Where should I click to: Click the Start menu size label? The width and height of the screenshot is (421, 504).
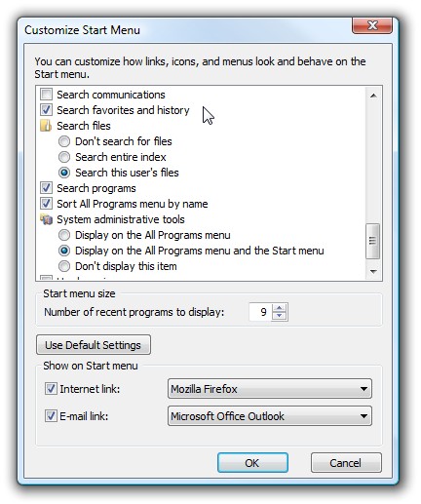pyautogui.click(x=79, y=293)
